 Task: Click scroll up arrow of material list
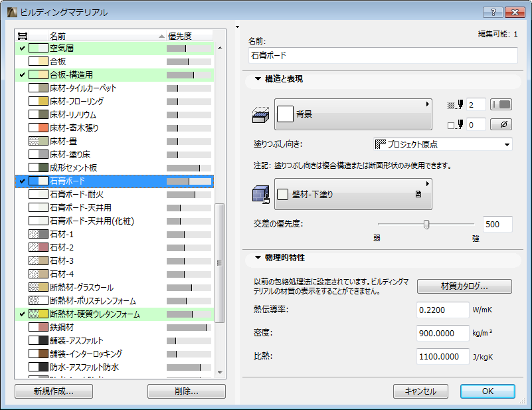click(220, 48)
